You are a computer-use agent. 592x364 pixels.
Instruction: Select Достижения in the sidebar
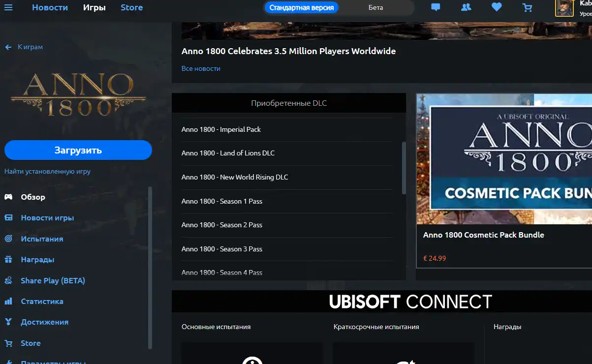pos(45,322)
